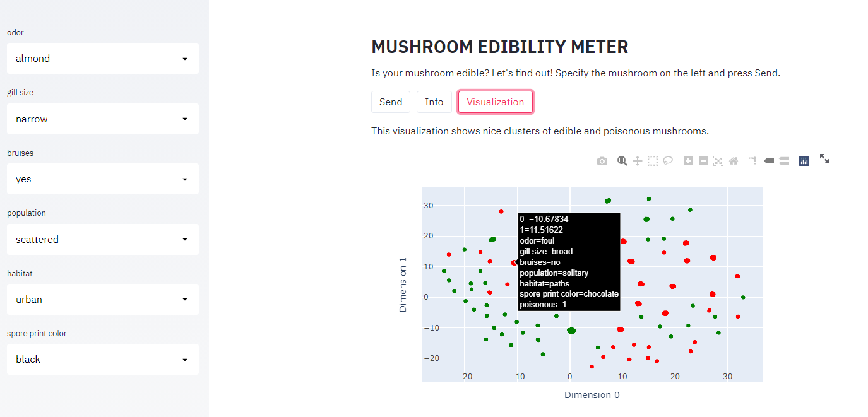Zoom in with the plus icon
Image resolution: width=868 pixels, height=417 pixels.
688,161
